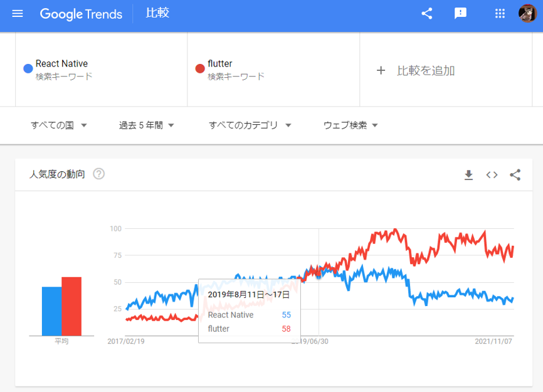Click the flutter value 58 in tooltip
Viewport: 543px width, 392px height.
[x=286, y=329]
